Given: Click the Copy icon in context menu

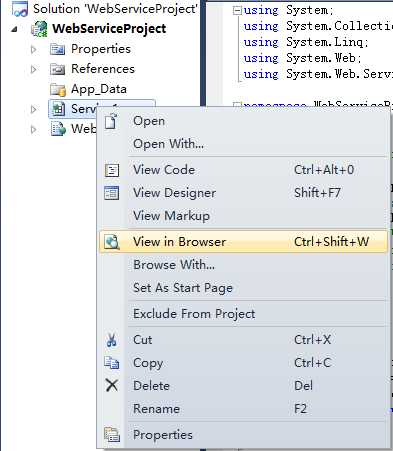Looking at the screenshot, I should 112,363.
